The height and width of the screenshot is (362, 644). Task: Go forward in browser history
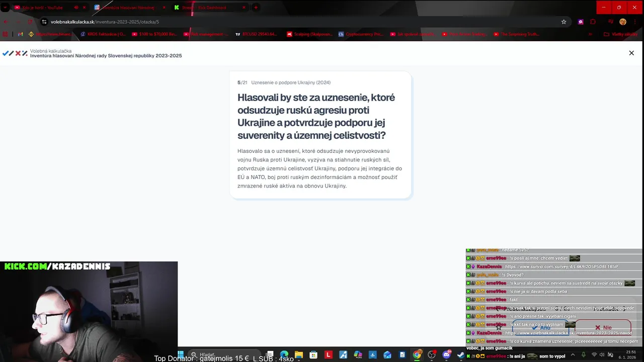pyautogui.click(x=18, y=22)
